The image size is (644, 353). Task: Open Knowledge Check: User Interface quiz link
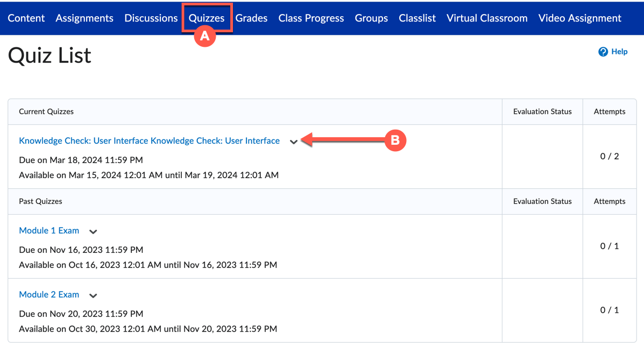149,141
